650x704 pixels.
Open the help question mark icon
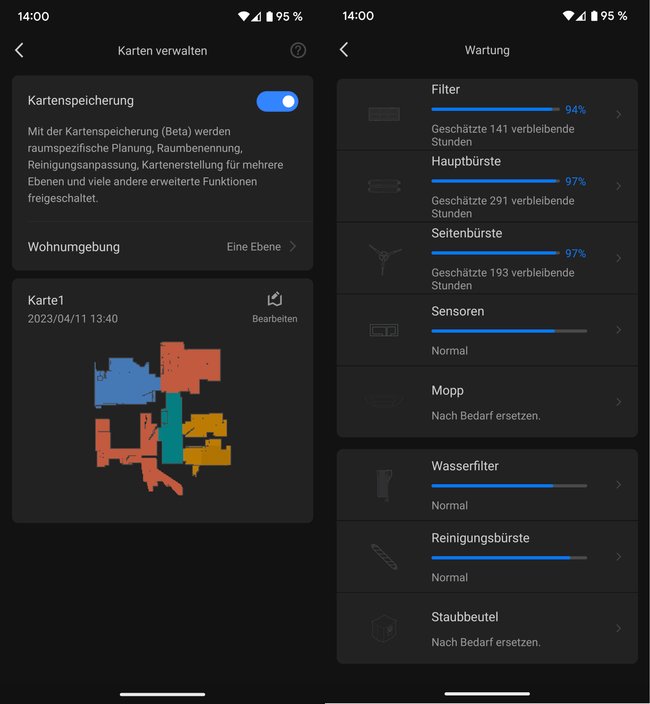click(298, 50)
